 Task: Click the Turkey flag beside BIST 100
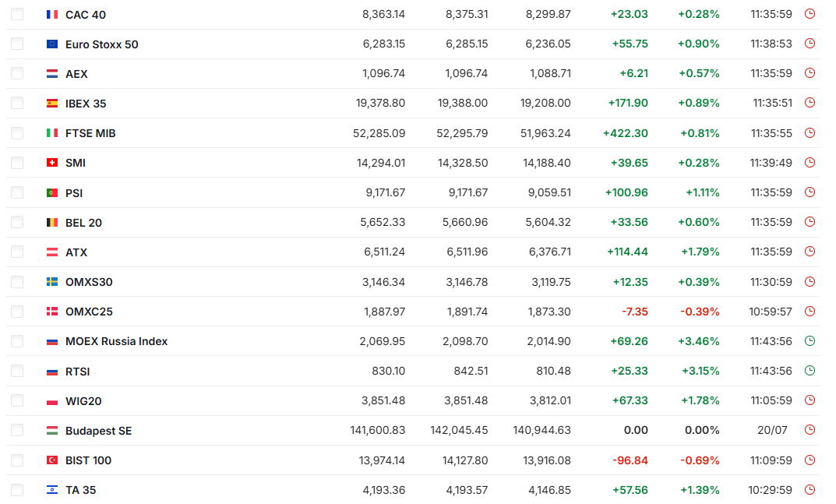[x=51, y=460]
